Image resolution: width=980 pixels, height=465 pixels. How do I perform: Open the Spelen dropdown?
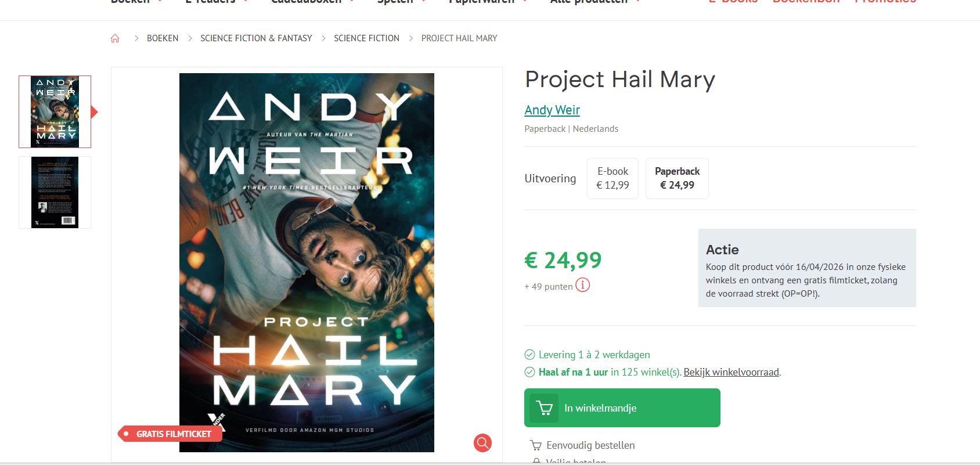click(398, 3)
